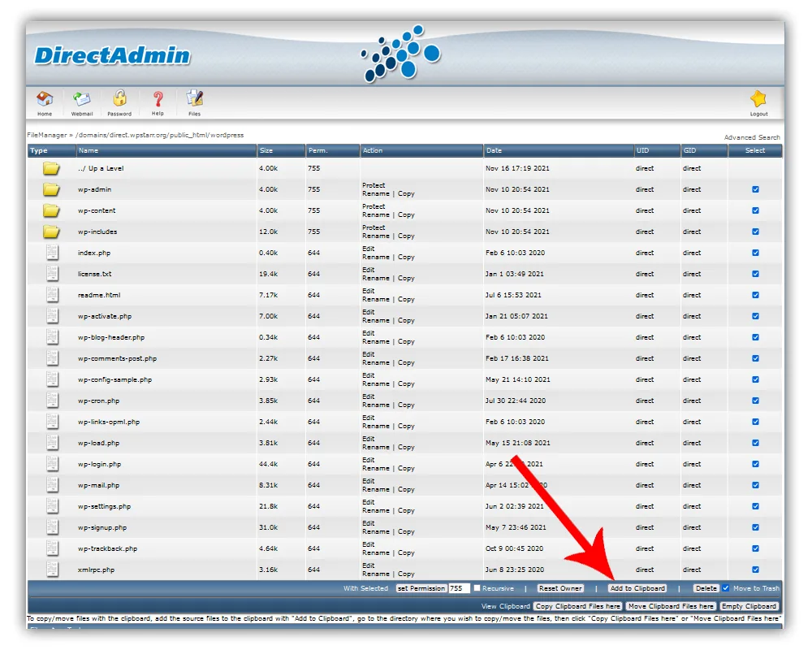Image resolution: width=812 pixels, height=650 pixels.
Task: Uncheck the index.php select checkbox
Action: point(755,253)
